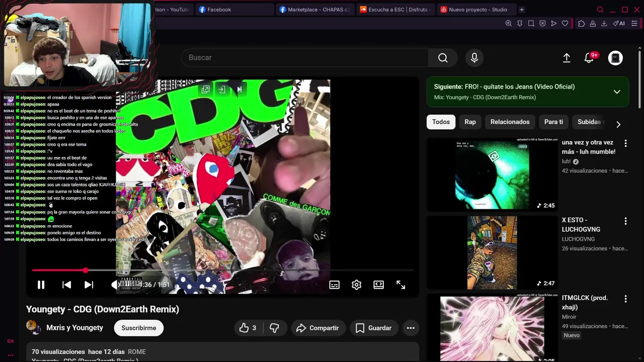Open the browser AI assistant button
644x362 pixels.
point(619,23)
